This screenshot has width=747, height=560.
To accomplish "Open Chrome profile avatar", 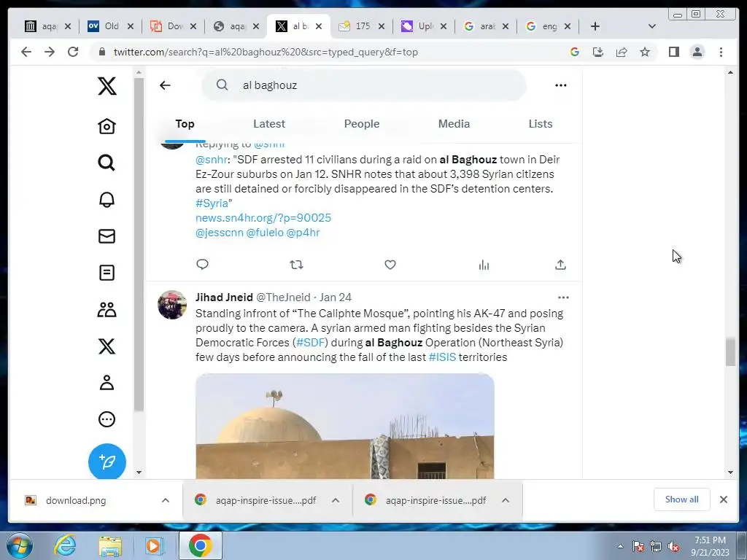I will click(x=697, y=52).
